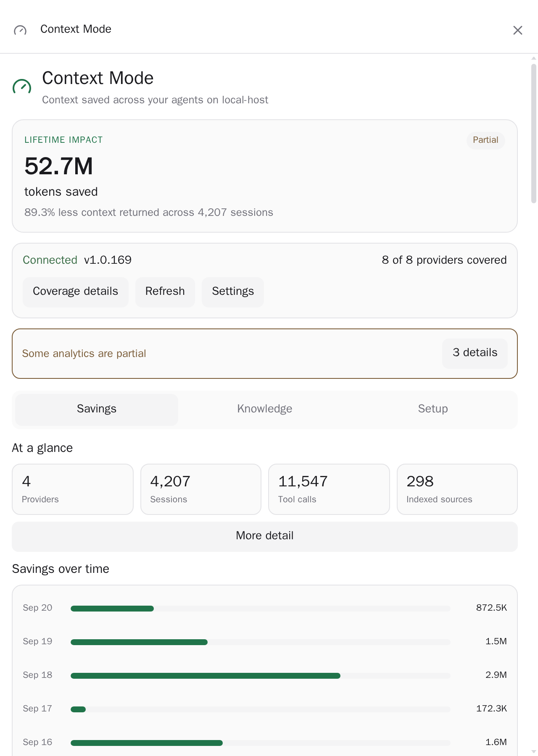Click the 11,547 Tool calls card
538x756 pixels.
pos(329,489)
